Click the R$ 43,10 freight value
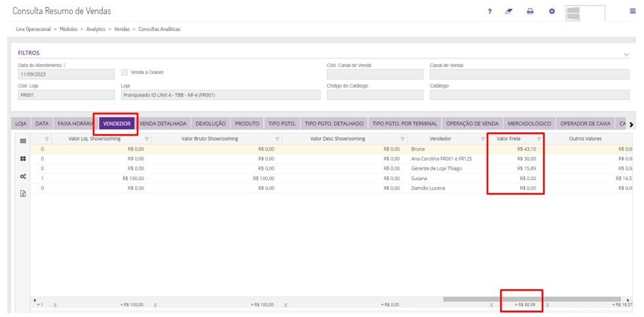Image resolution: width=644 pixels, height=317 pixels. [x=527, y=149]
